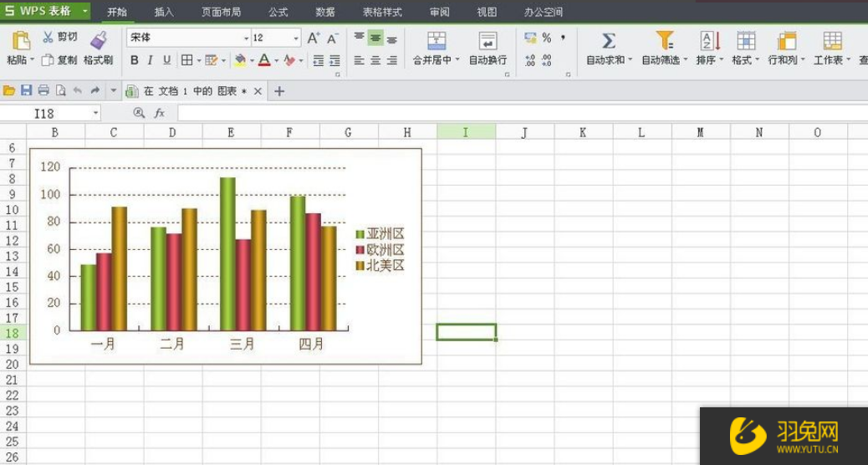Viewport: 868px width, 465px height.
Task: Click the Paste clipboard icon
Action: point(21,40)
